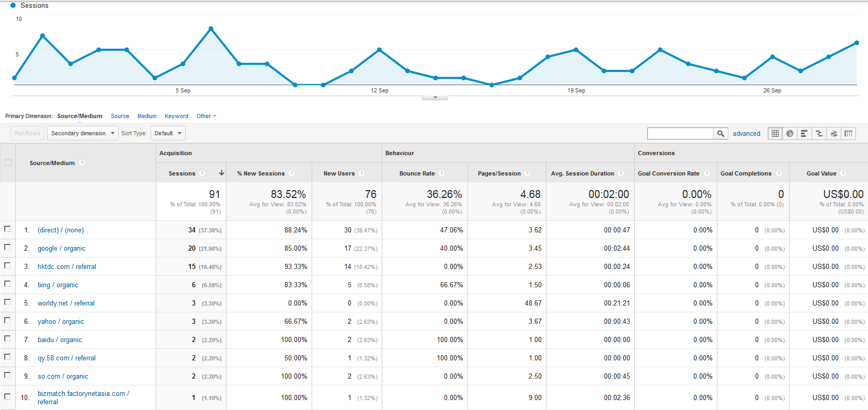Open help icon beside Goal Conversion Rate
The height and width of the screenshot is (410, 868).
pos(707,173)
